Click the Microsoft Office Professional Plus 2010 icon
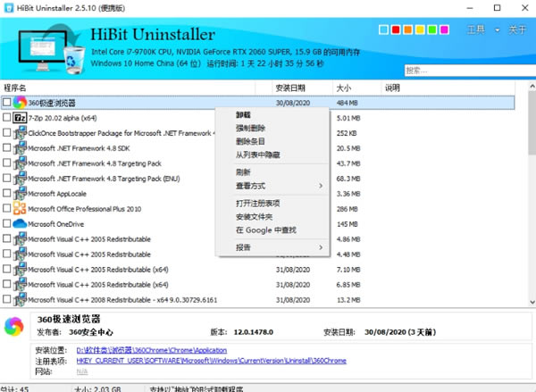 [x=20, y=208]
